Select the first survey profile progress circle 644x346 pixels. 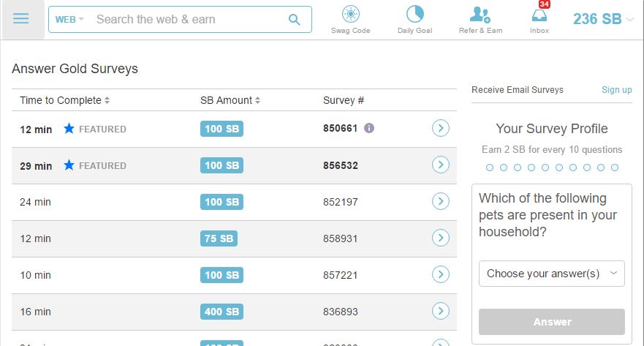tap(490, 168)
